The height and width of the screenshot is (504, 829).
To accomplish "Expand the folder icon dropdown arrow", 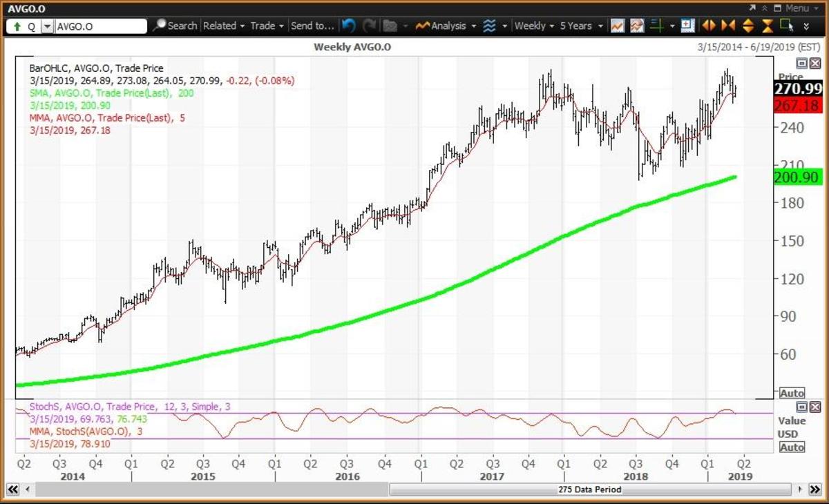I will pos(406,26).
